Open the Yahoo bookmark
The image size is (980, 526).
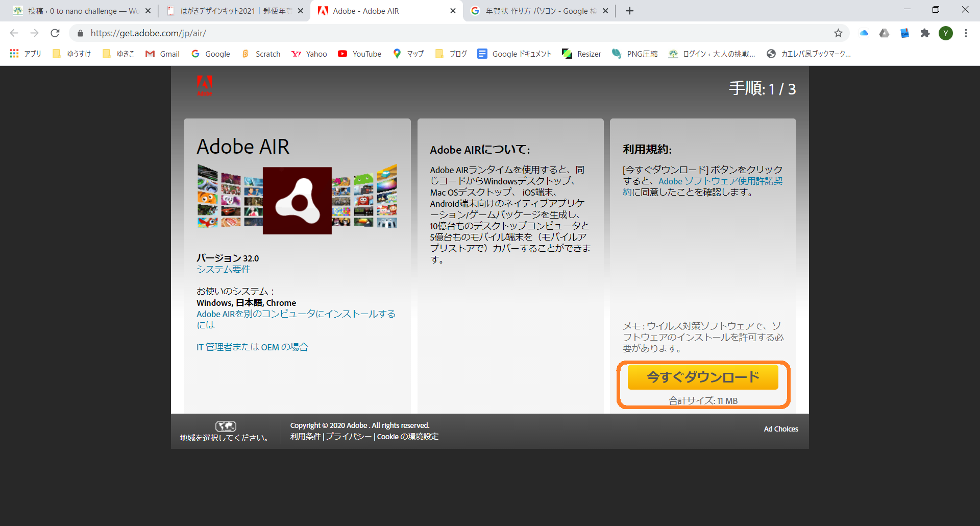(309, 54)
